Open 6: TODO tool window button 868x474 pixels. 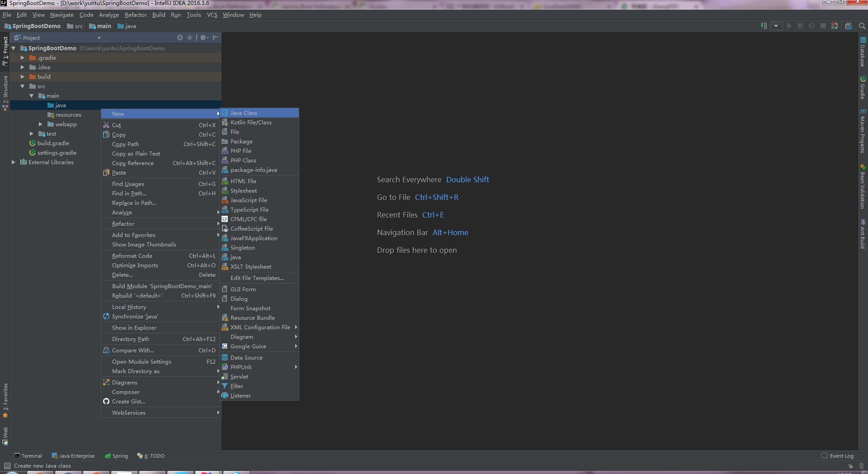151,455
